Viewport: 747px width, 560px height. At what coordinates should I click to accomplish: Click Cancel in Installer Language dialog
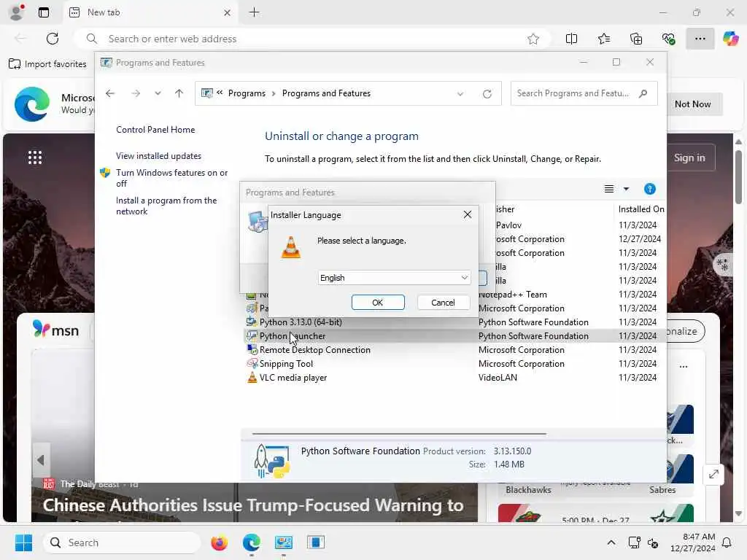pyautogui.click(x=443, y=303)
